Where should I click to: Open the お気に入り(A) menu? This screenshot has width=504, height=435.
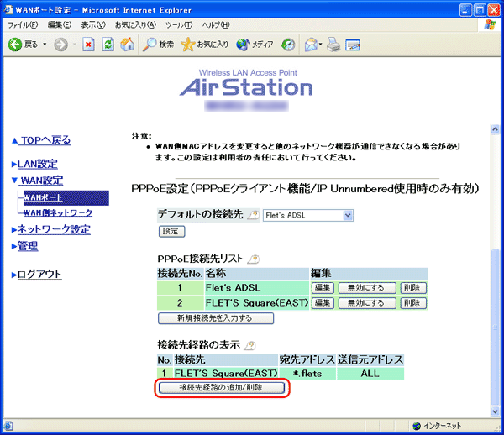tap(135, 25)
